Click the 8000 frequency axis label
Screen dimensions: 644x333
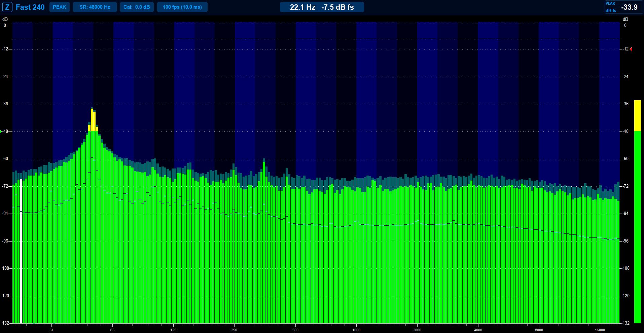click(x=539, y=330)
